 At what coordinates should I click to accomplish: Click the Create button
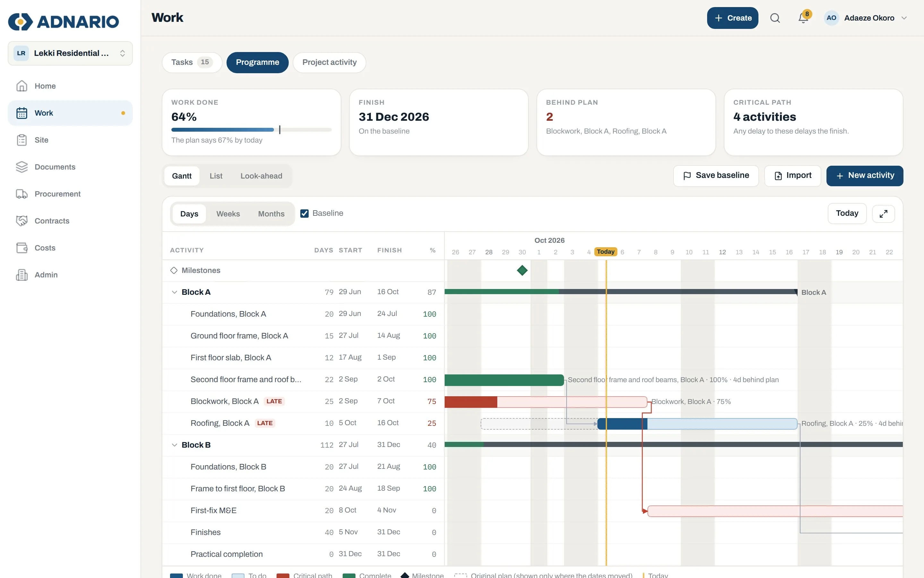coord(732,18)
